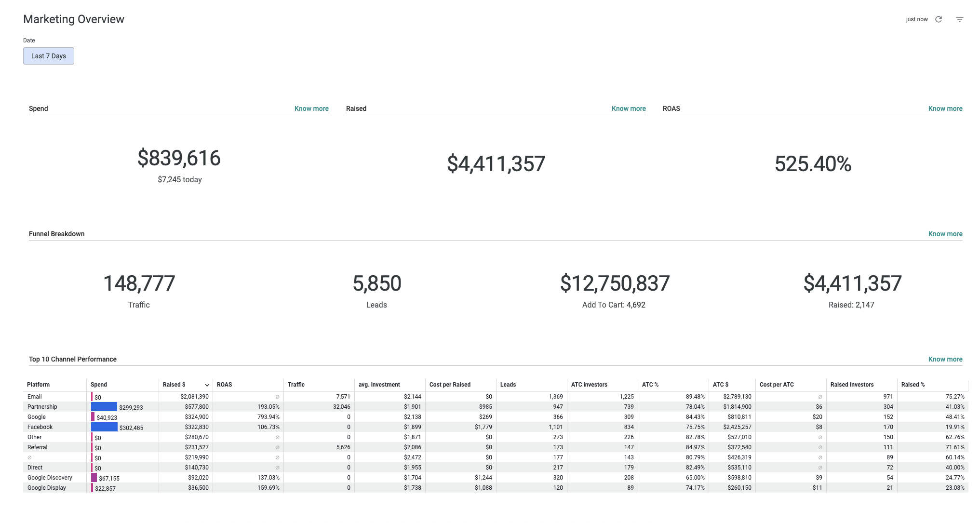Select the Email platform row
The width and height of the screenshot is (980, 523).
[x=35, y=397]
